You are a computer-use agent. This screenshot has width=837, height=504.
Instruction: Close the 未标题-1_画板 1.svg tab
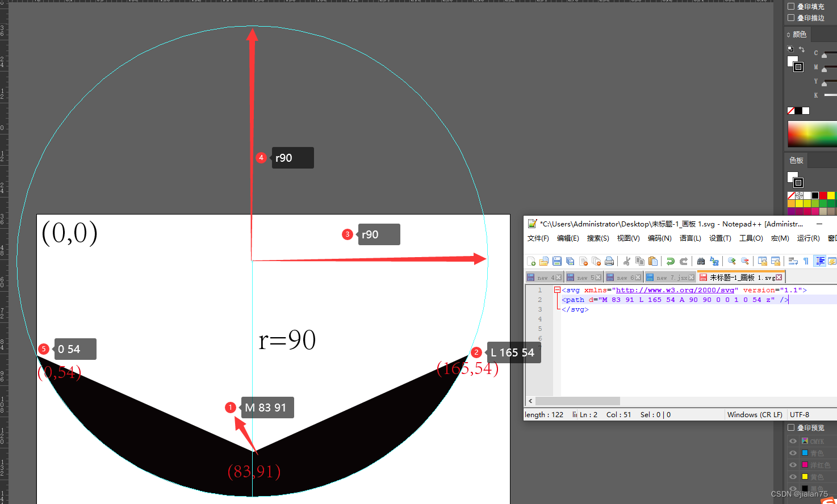tap(779, 278)
